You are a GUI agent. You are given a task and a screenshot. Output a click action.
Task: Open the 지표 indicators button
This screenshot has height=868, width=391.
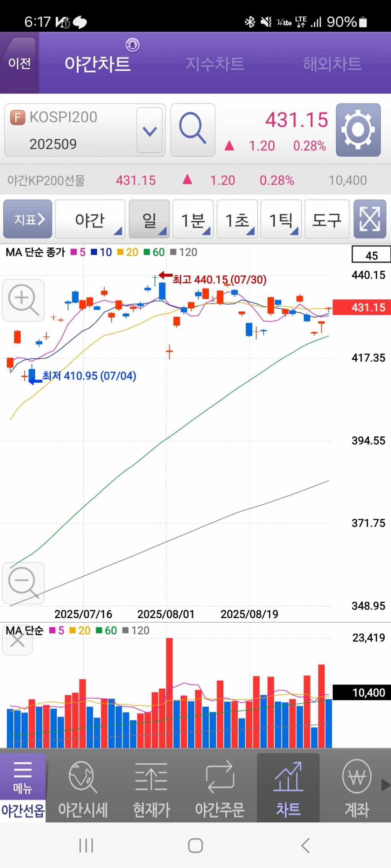click(27, 219)
